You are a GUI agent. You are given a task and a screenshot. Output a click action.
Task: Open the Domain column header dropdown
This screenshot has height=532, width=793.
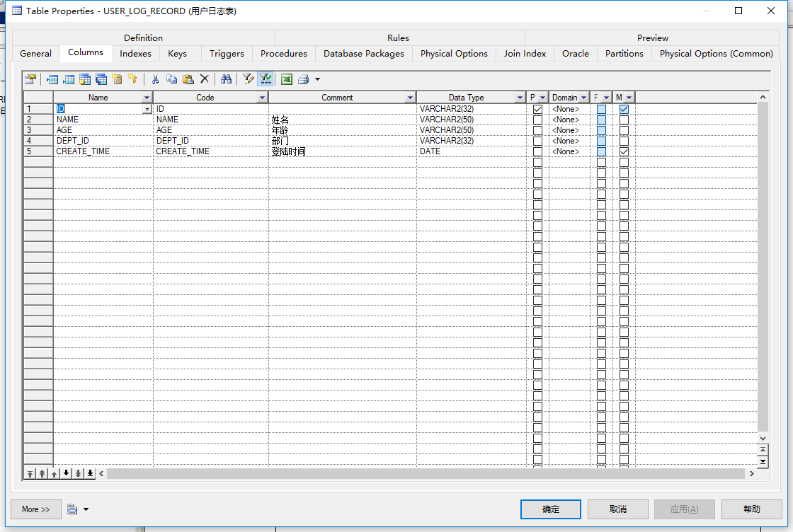[x=583, y=98]
